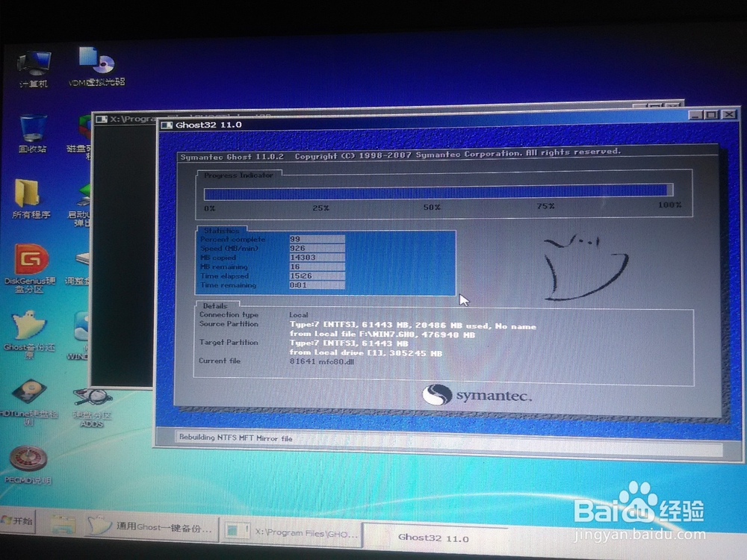Click the 'from Local drive [1], 305245 MB' line
This screenshot has width=747, height=560.
click(x=366, y=353)
